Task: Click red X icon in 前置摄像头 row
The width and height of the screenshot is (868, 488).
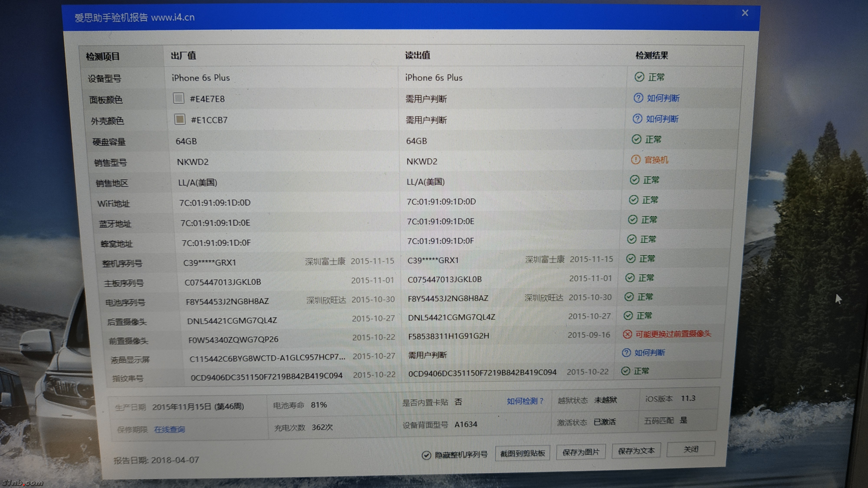Action: coord(627,334)
